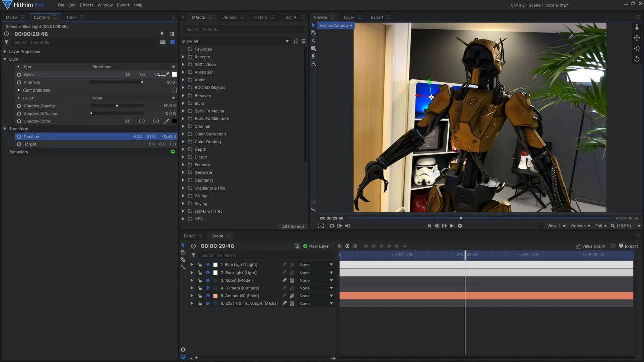Open the light Type dropdown
This screenshot has width=644, height=362.
[133, 67]
